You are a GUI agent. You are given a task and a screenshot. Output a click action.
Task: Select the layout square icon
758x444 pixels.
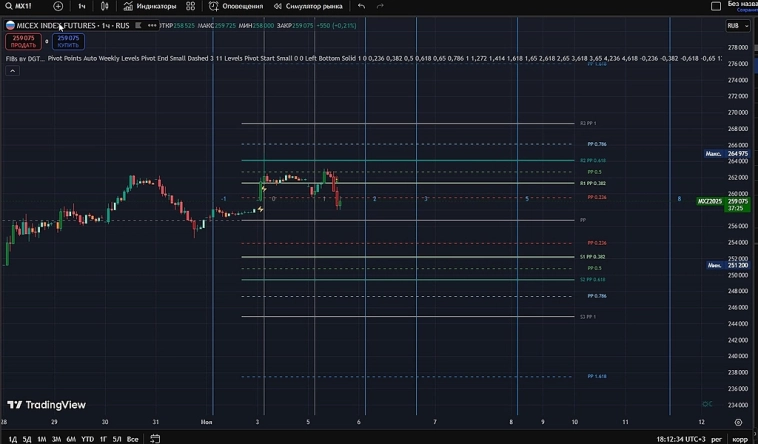(716, 6)
